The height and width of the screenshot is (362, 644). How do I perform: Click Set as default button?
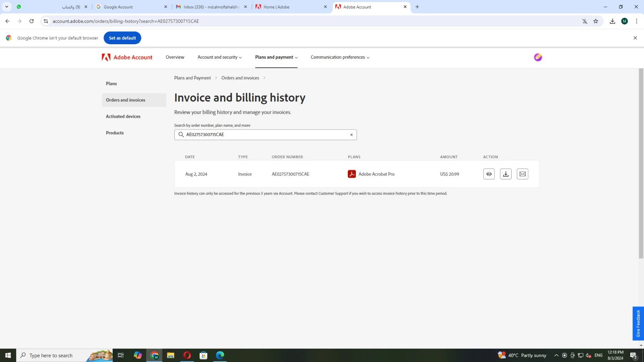pyautogui.click(x=122, y=38)
